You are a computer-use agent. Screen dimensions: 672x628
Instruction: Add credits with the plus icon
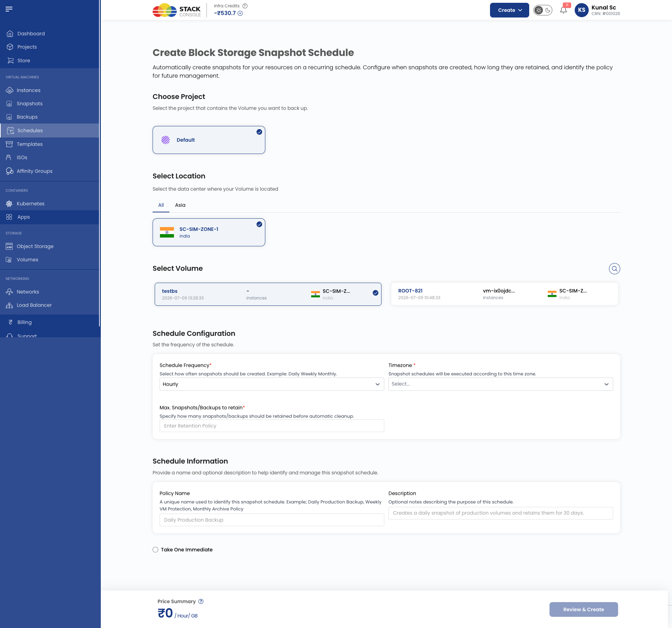pos(240,13)
